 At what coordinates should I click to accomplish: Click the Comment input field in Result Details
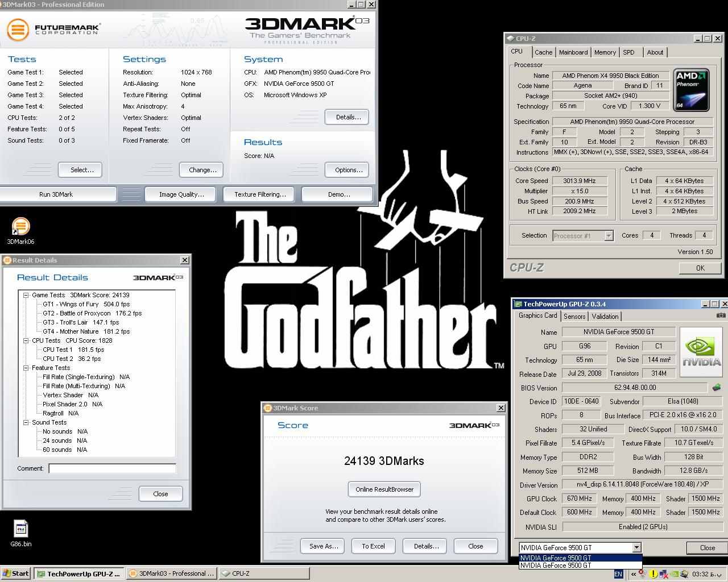pos(112,468)
